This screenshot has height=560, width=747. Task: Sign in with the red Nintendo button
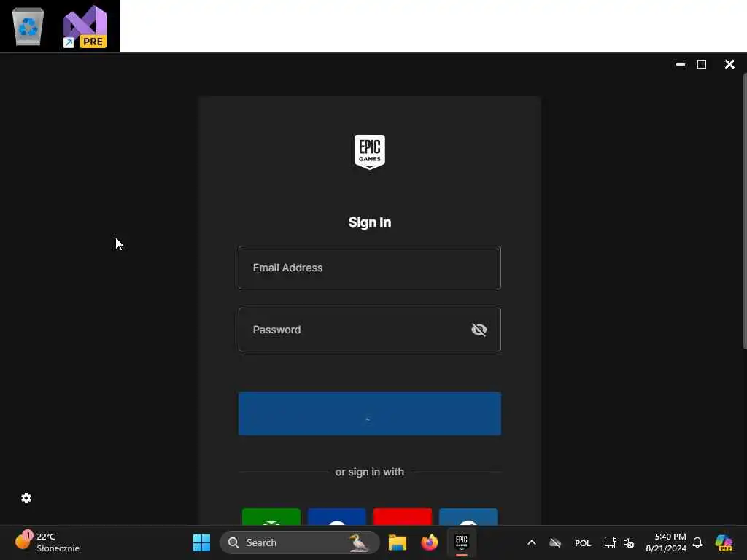[x=403, y=517]
